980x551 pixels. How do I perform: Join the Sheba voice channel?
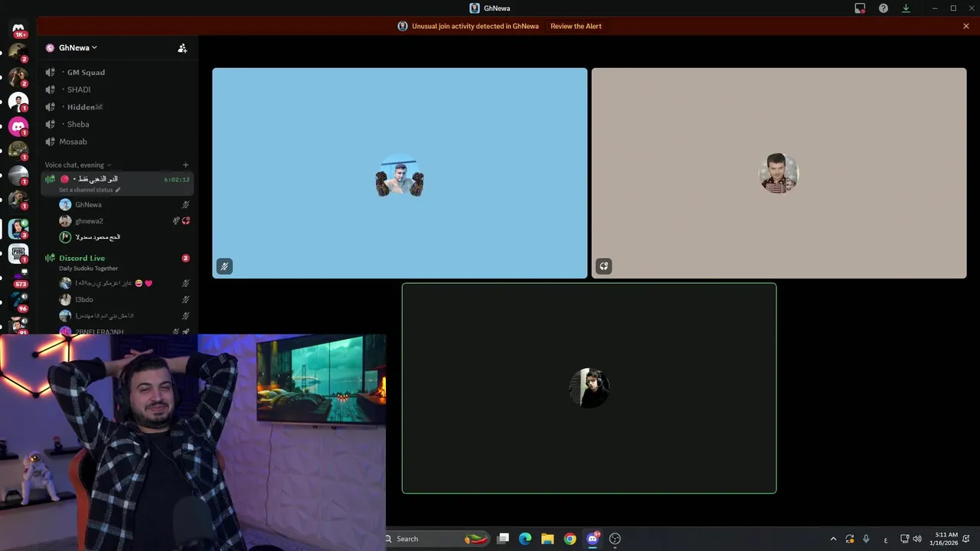[x=119, y=124]
